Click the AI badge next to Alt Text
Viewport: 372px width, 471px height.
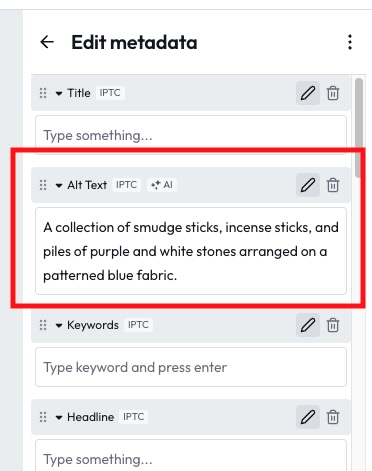click(162, 185)
